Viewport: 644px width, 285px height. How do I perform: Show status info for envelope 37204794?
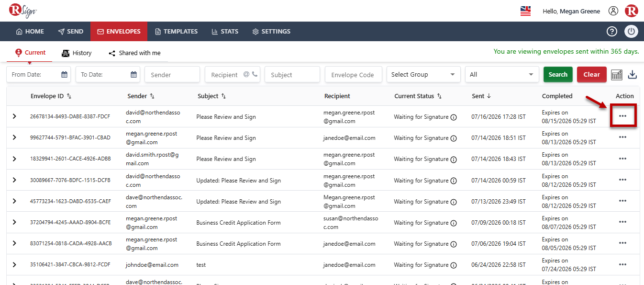click(x=454, y=223)
